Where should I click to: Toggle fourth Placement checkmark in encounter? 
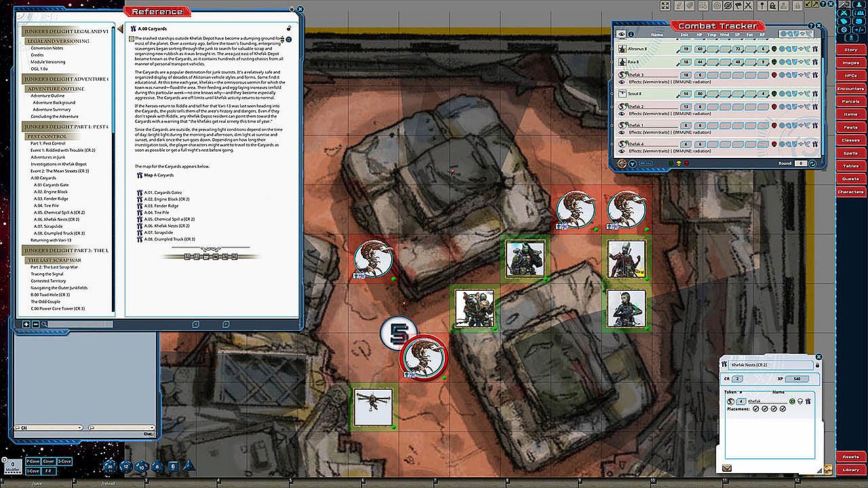(782, 409)
